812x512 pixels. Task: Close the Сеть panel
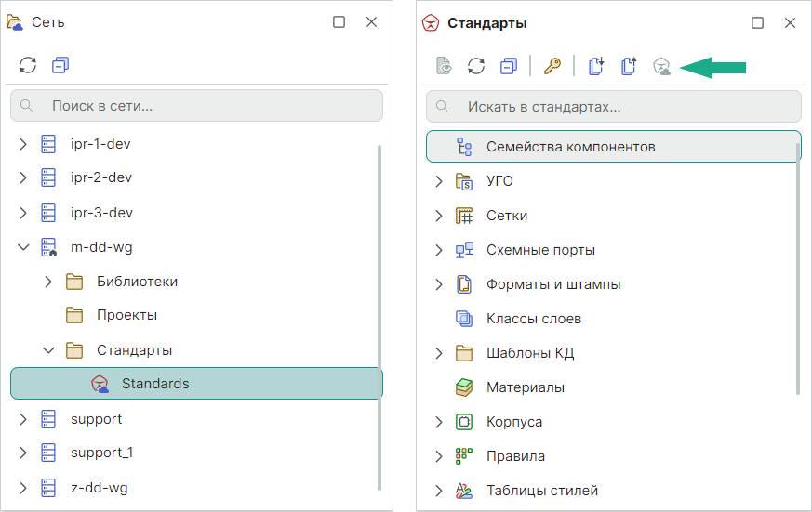(371, 21)
